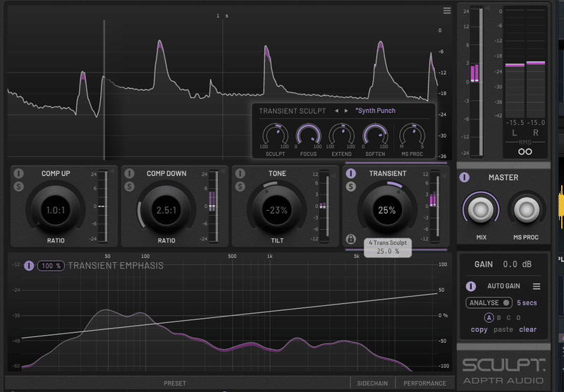Viewport: 564px width, 392px height.
Task: Click the clear link
Action: coord(527,329)
